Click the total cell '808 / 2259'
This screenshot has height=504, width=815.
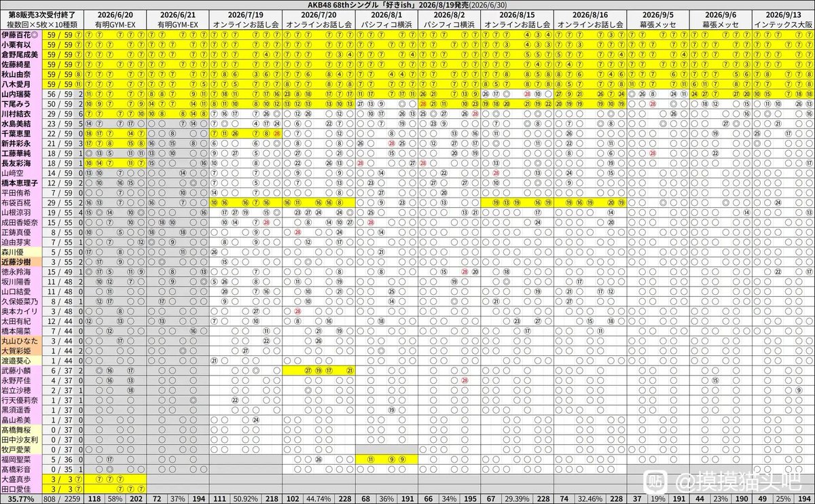(x=60, y=499)
